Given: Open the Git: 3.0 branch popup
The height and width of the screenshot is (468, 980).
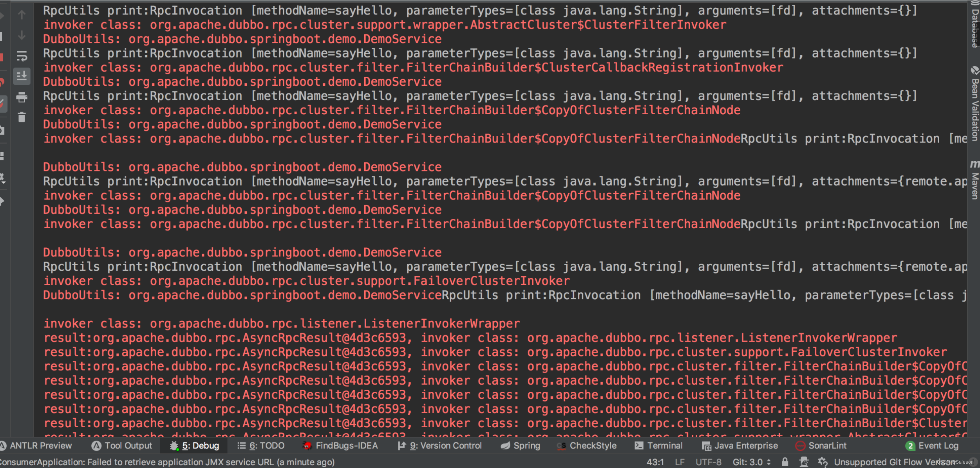Looking at the screenshot, I should pos(752,462).
